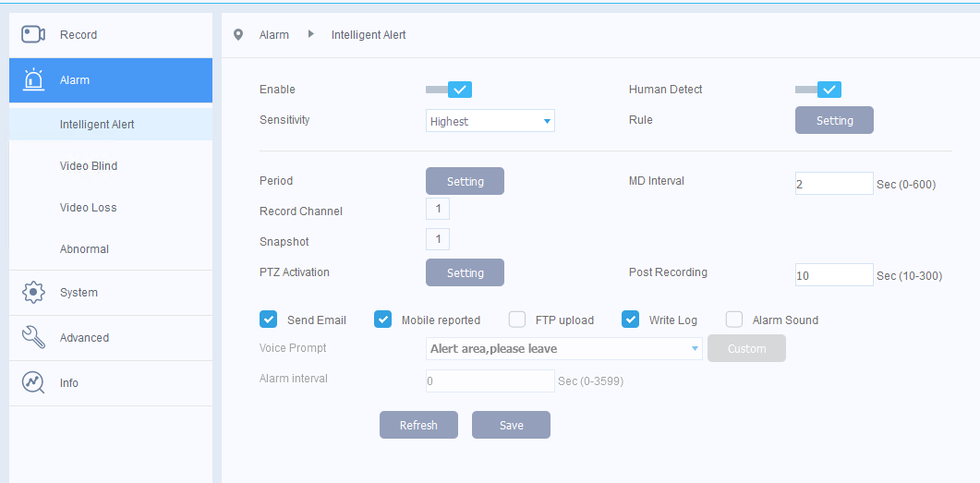The height and width of the screenshot is (483, 980).
Task: Select Video Loss in the sidebar
Action: (89, 208)
